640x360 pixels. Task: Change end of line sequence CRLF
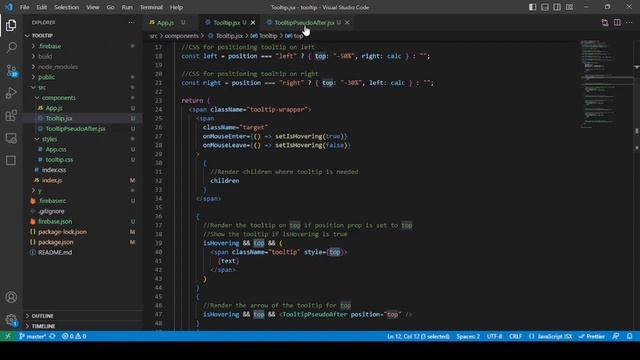(x=516, y=336)
